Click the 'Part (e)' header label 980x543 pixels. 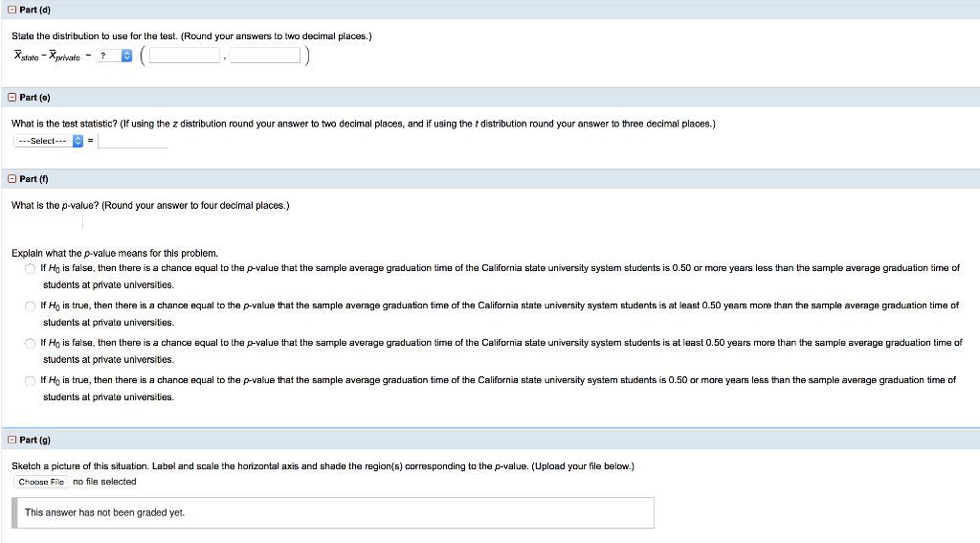click(x=35, y=98)
